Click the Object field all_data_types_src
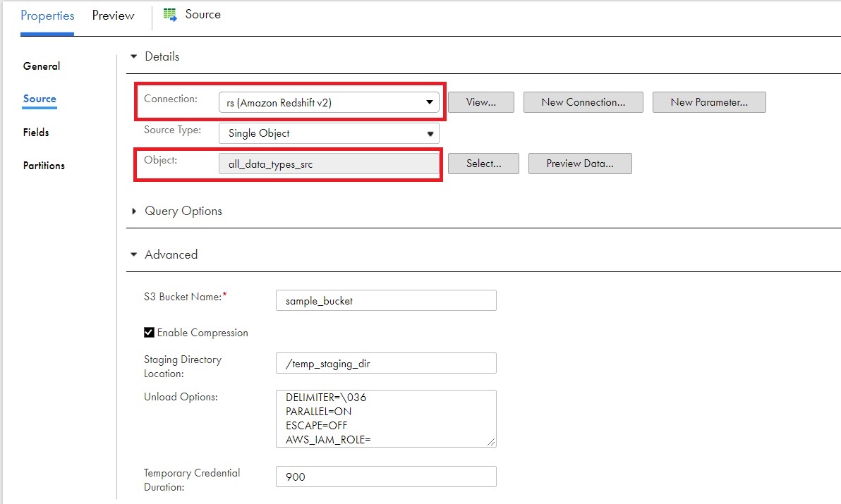The image size is (841, 504). (x=329, y=164)
